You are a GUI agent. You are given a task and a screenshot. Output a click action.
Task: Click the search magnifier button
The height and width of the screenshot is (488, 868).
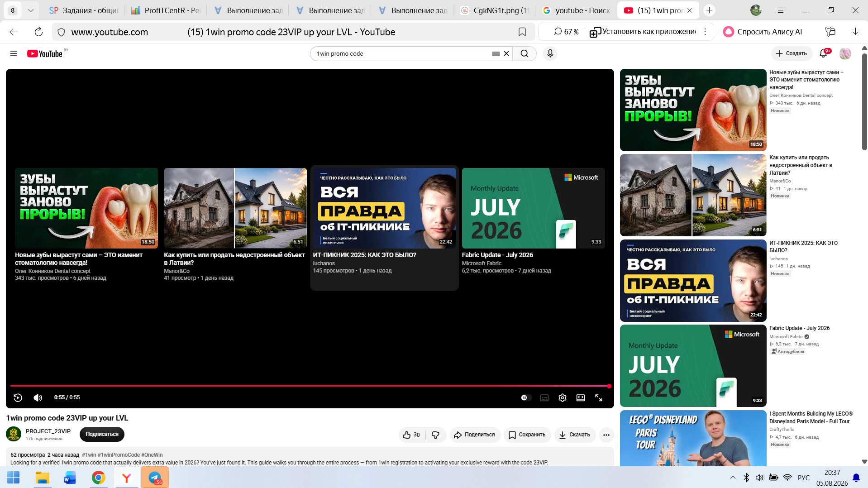[525, 53]
